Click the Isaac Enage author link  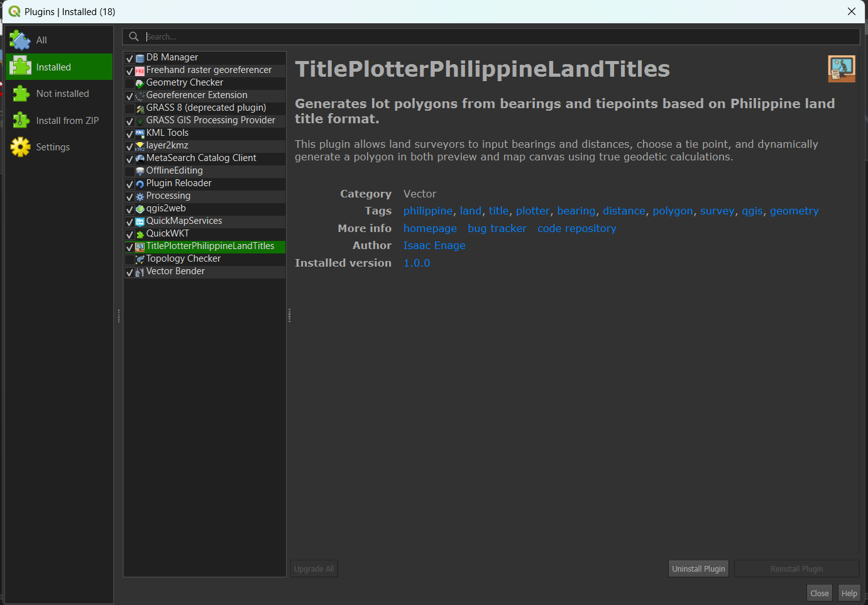coord(434,245)
